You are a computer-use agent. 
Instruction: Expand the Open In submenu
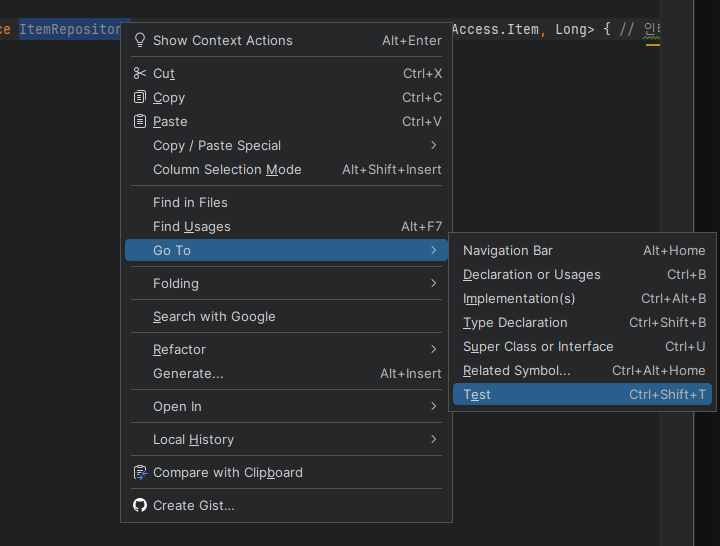[x=433, y=406]
